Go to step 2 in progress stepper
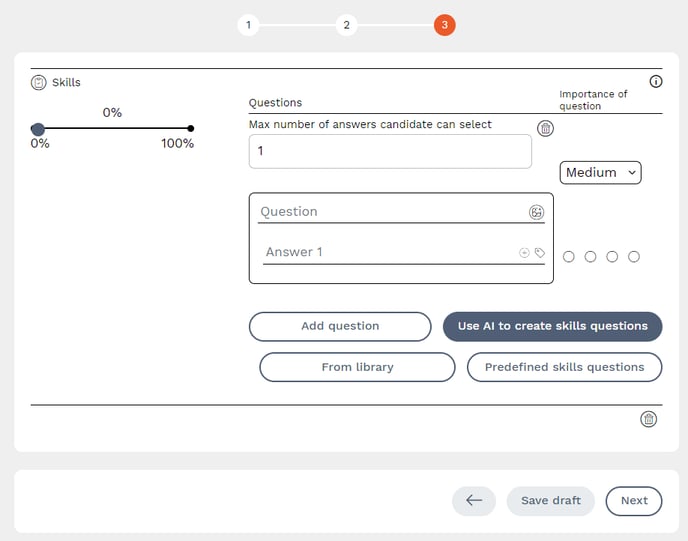 point(346,25)
